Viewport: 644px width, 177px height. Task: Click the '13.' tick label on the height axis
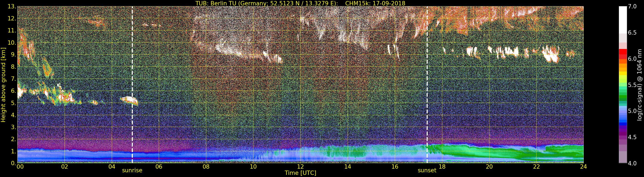pos(12,6)
